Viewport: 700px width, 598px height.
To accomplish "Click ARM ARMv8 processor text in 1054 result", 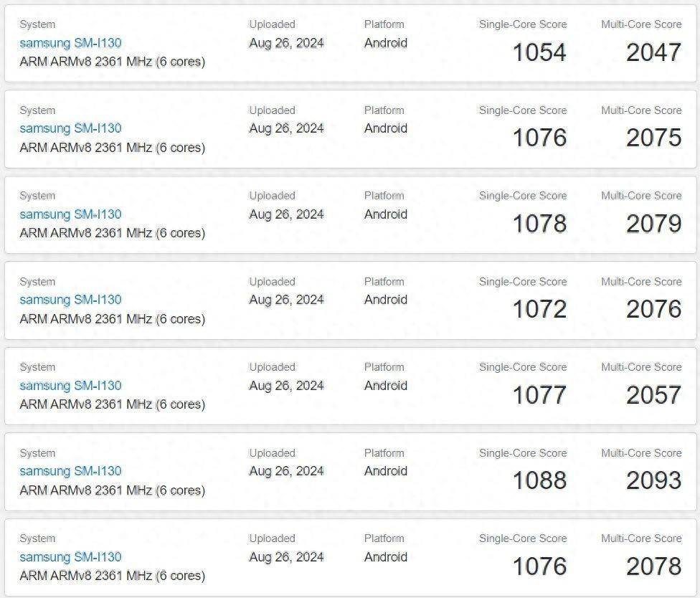I will tap(112, 62).
